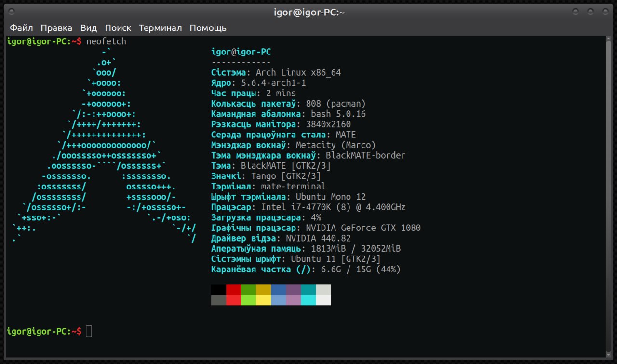This screenshot has height=364, width=617.
Task: Click the line "Тэма мэнэджара вокнаў: BlackMATE-border"
Action: [x=308, y=156]
